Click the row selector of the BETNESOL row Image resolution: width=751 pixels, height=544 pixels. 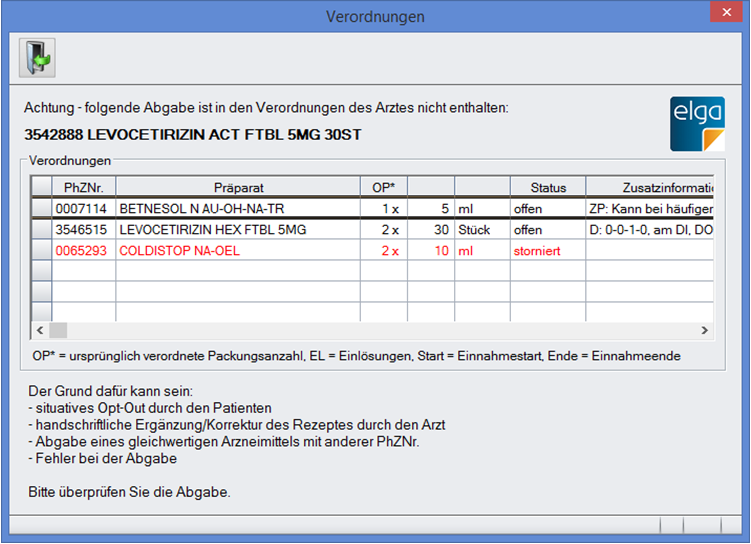point(42,209)
